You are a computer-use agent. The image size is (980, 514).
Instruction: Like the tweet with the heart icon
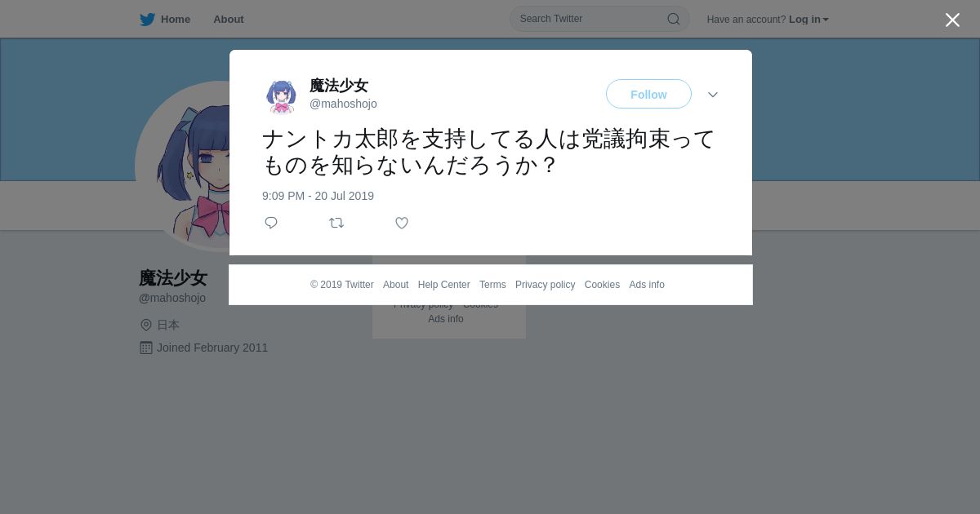[x=402, y=223]
